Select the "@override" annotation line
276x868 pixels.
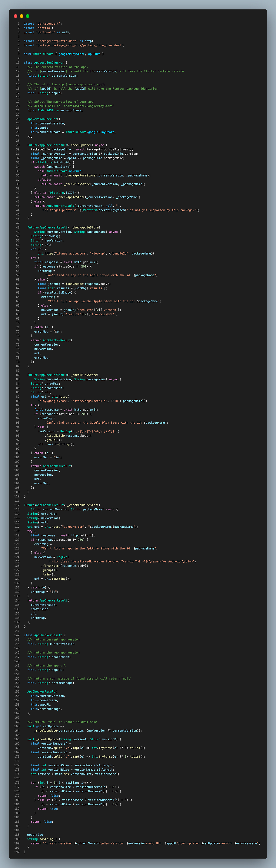35,835
